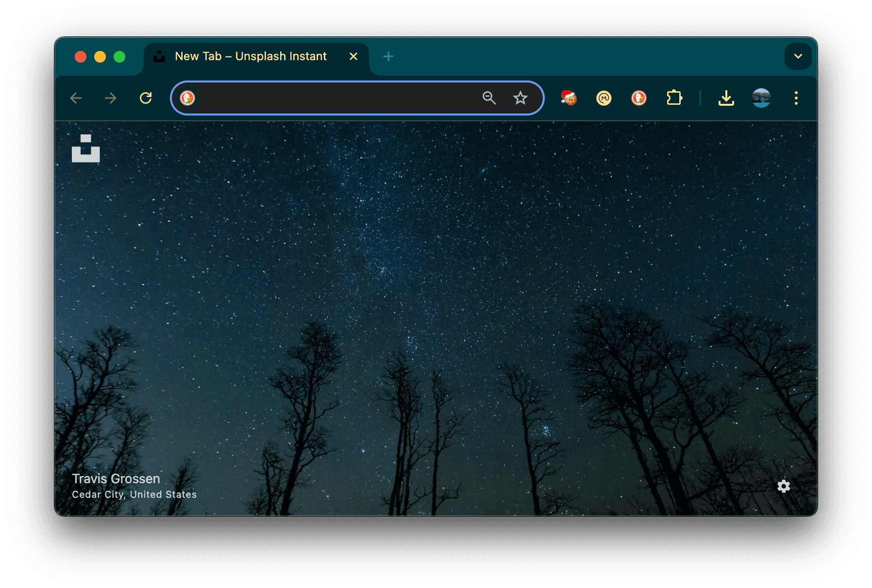The width and height of the screenshot is (872, 588).
Task: Go back to previous page
Action: [76, 98]
